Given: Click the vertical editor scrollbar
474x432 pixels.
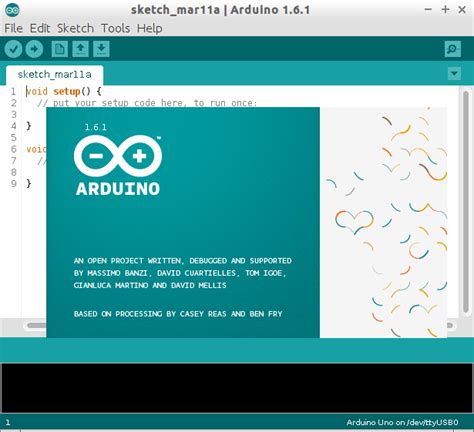Looking at the screenshot, I should tap(466, 202).
